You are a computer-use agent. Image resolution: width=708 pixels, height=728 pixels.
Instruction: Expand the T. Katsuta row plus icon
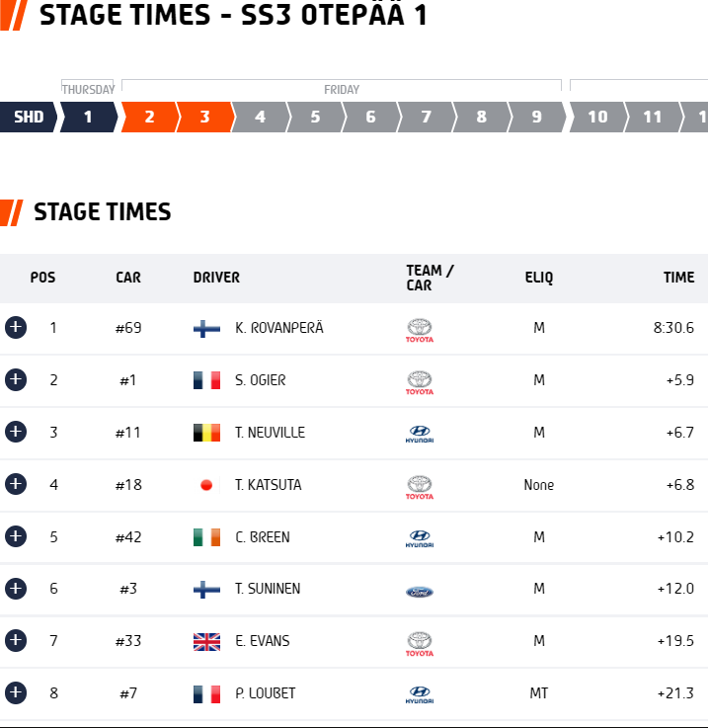[15, 484]
